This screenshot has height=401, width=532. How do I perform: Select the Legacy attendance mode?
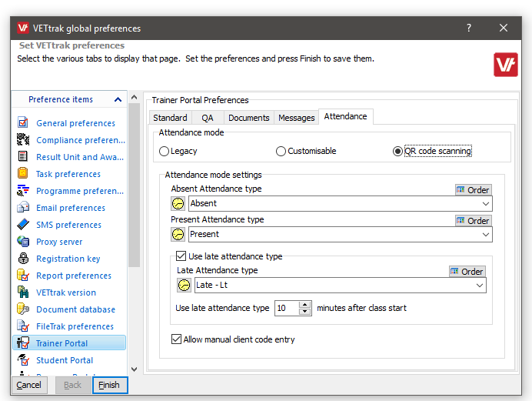[165, 152]
